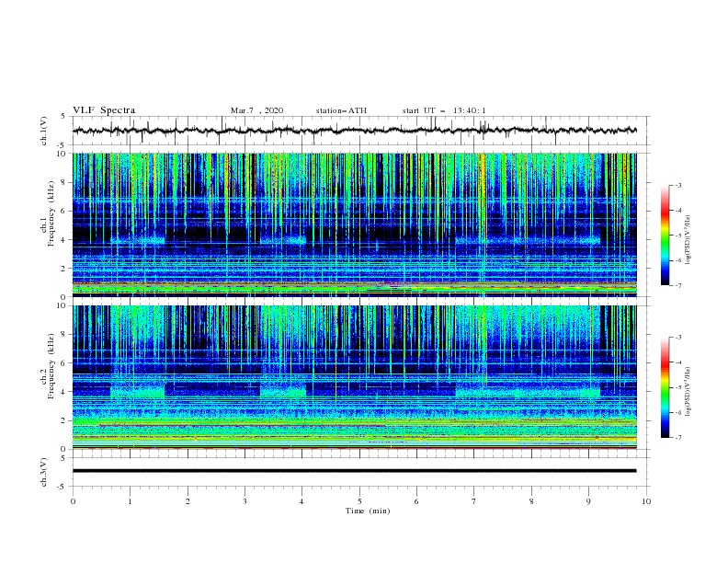Viewport: 728px width, 563px height.
Task: Click time axis tick label "1"
Action: point(130,501)
